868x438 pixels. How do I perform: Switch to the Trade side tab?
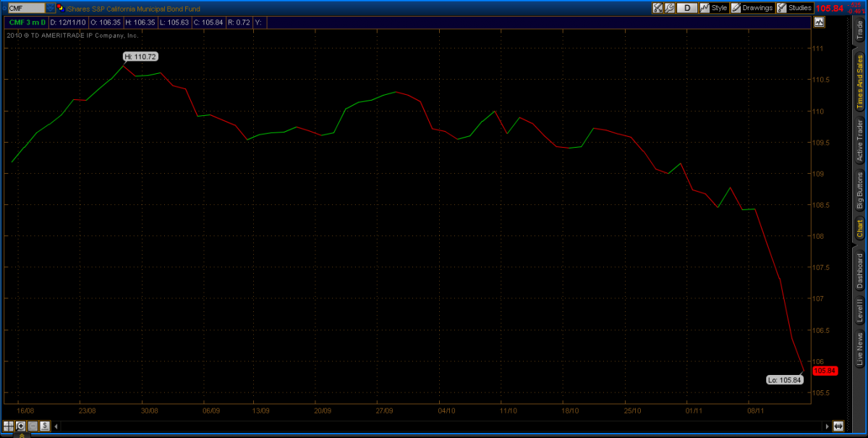[x=859, y=30]
